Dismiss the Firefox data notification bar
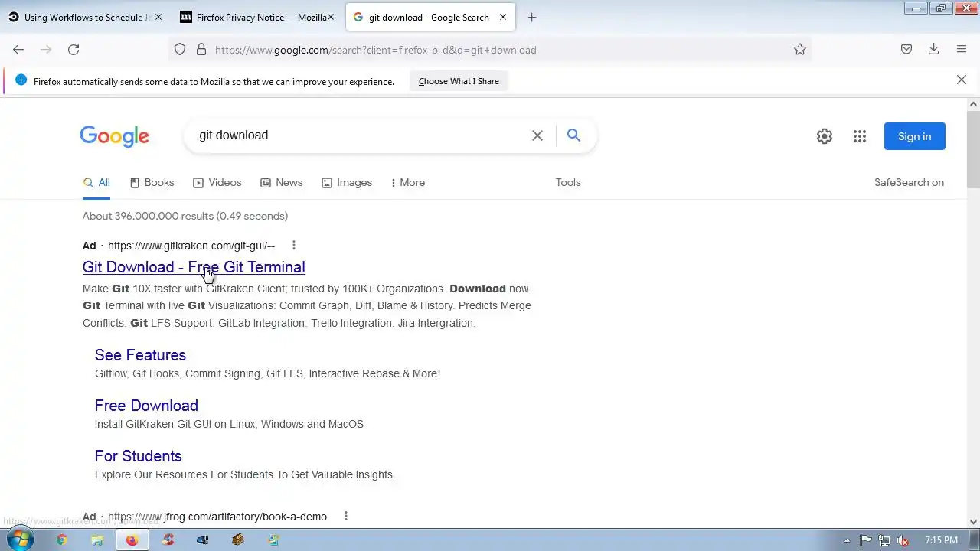Screen dimensions: 980x551 point(962,80)
